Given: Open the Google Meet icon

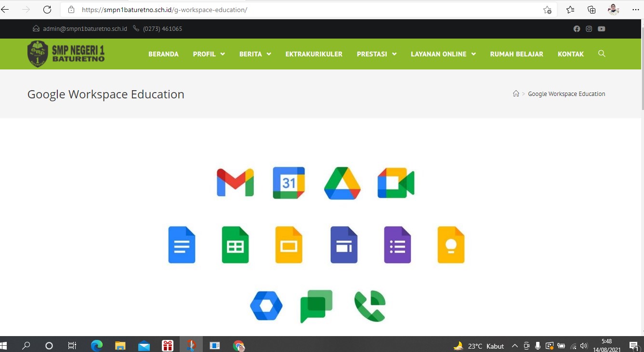Looking at the screenshot, I should tap(396, 183).
